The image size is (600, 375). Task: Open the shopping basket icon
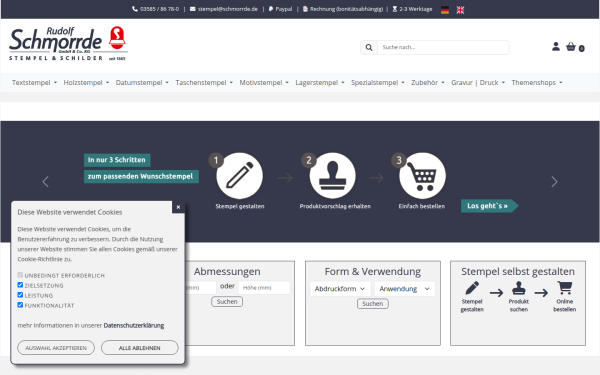pos(571,47)
